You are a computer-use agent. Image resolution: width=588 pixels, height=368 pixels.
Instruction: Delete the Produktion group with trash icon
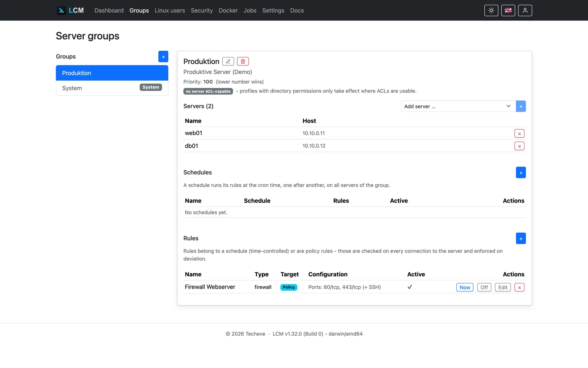click(243, 61)
